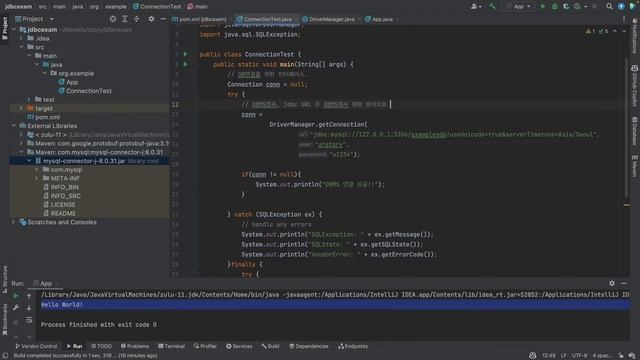Expand Scratches and Consoles node
The image size is (640, 360).
coord(13,222)
